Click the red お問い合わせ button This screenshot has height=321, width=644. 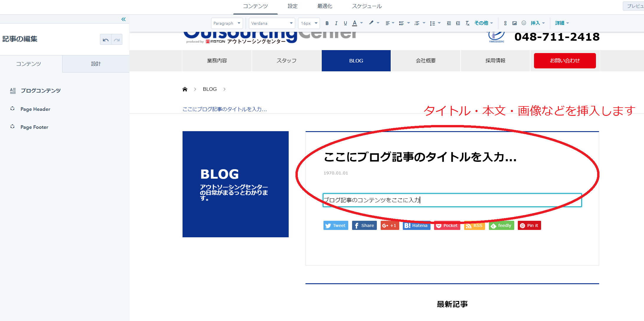(x=565, y=61)
